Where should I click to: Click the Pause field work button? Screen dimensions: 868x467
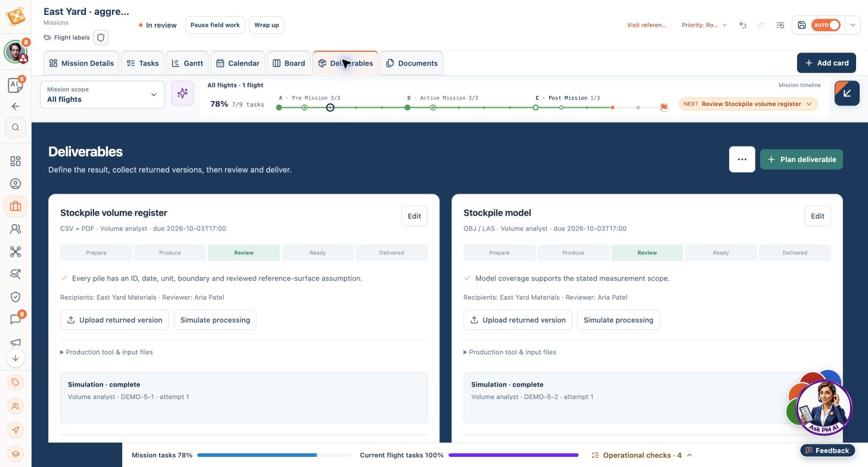(215, 25)
